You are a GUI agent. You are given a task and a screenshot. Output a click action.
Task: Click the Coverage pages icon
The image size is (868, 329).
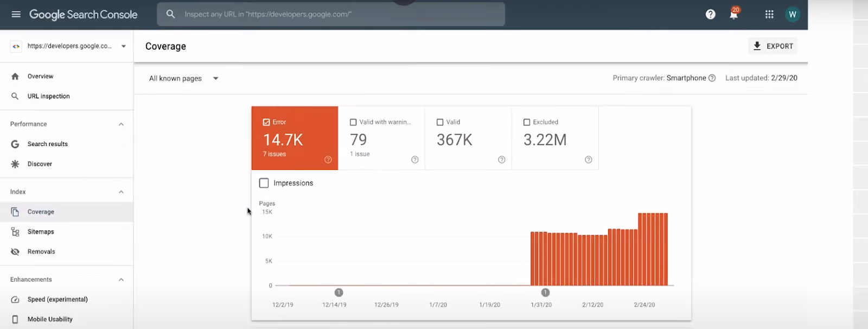click(x=15, y=212)
